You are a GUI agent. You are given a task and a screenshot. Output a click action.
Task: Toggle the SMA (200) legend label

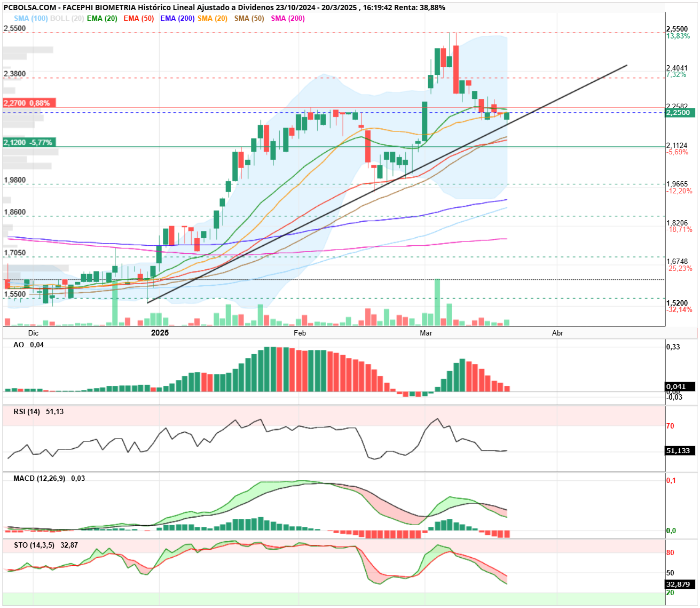(288, 18)
